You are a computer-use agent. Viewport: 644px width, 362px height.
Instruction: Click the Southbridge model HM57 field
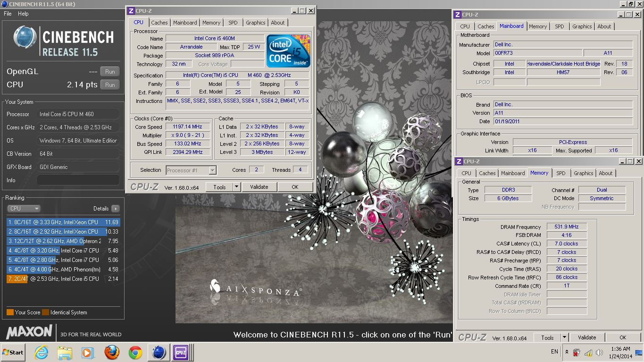click(x=563, y=72)
